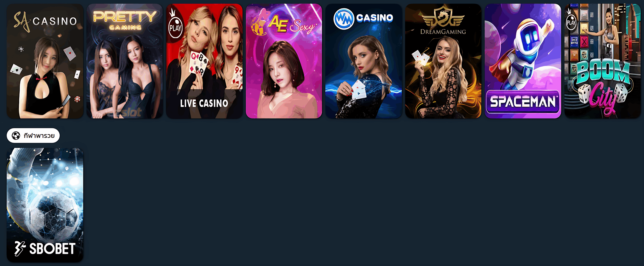Click the Pragmatic Play logo on Live Casino
The width and height of the screenshot is (644, 266).
pyautogui.click(x=175, y=24)
